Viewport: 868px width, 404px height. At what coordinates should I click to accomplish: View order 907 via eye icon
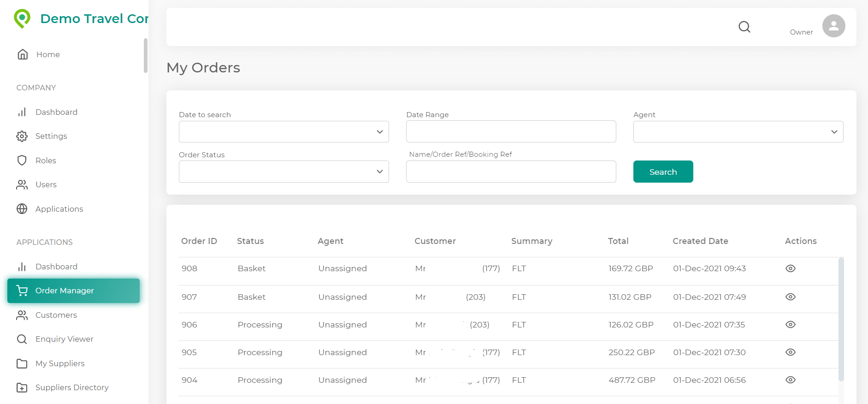point(791,297)
